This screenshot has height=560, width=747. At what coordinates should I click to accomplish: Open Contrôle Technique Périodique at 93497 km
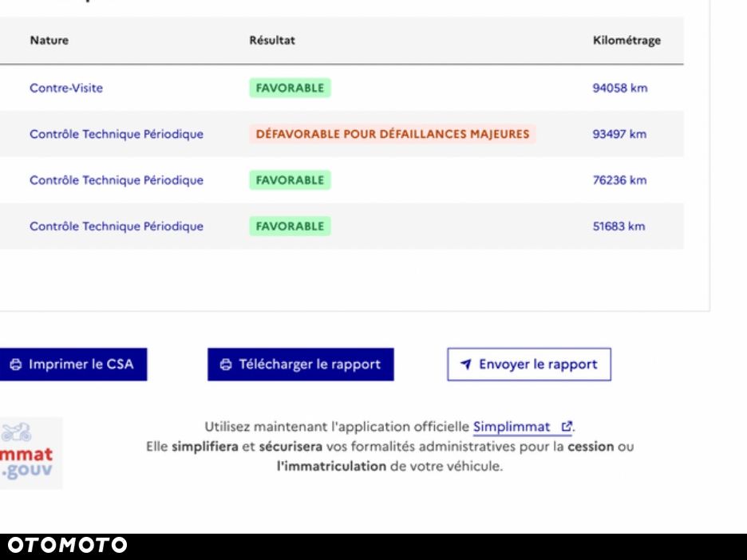pyautogui.click(x=117, y=134)
